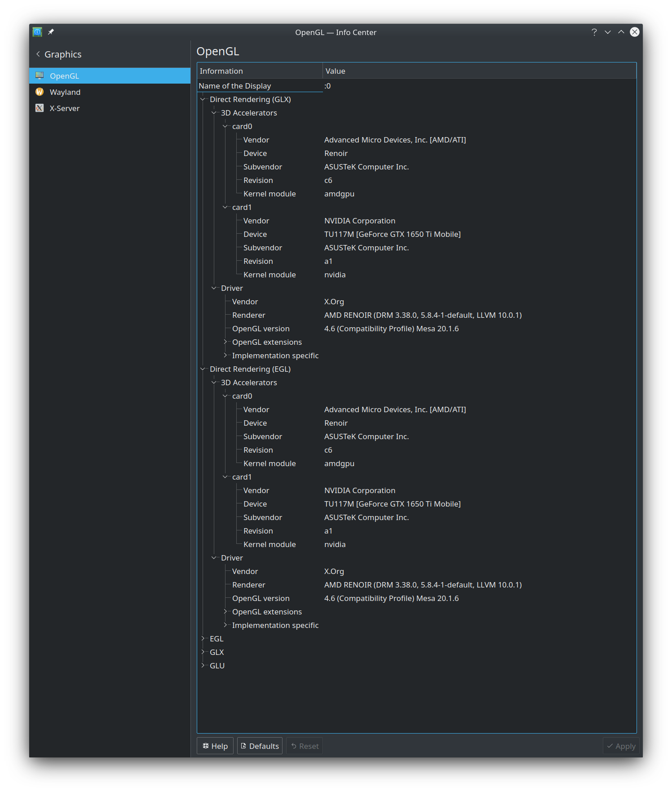
Task: Select GLX card1 Subvendor row
Action: (417, 248)
